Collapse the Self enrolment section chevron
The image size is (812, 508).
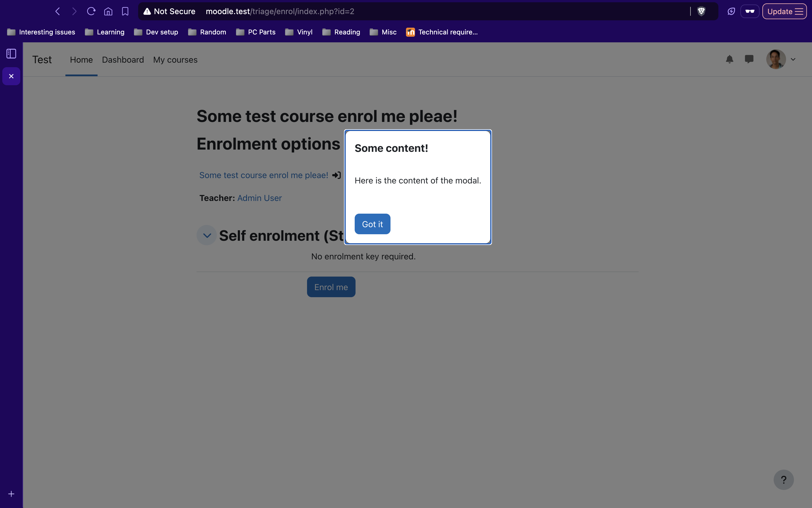point(207,235)
